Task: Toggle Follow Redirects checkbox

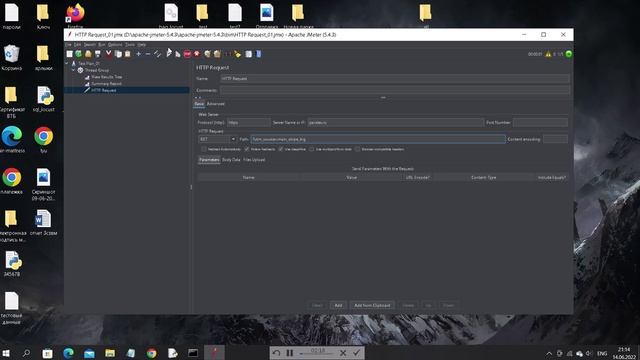Action: (x=247, y=149)
